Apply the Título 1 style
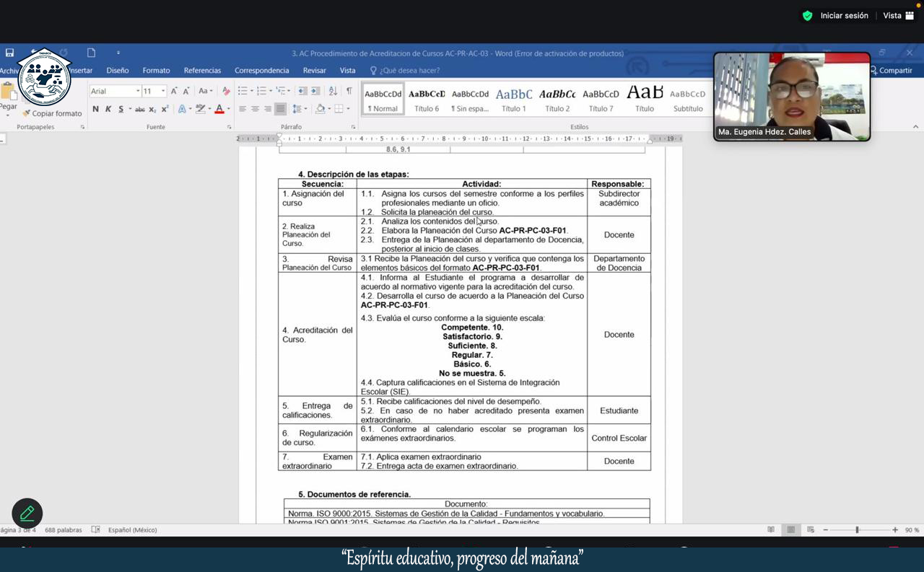The image size is (924, 572). pos(514,100)
